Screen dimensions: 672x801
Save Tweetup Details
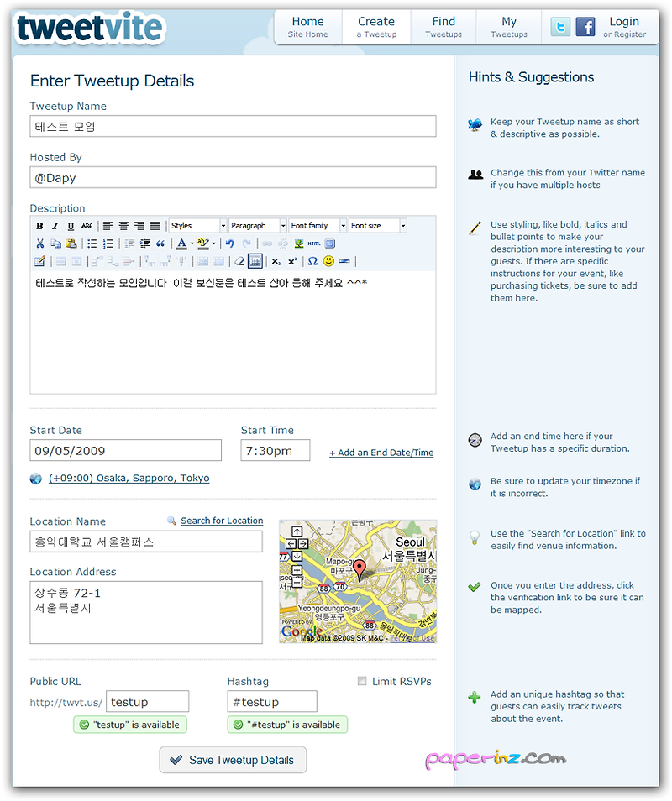pyautogui.click(x=233, y=760)
